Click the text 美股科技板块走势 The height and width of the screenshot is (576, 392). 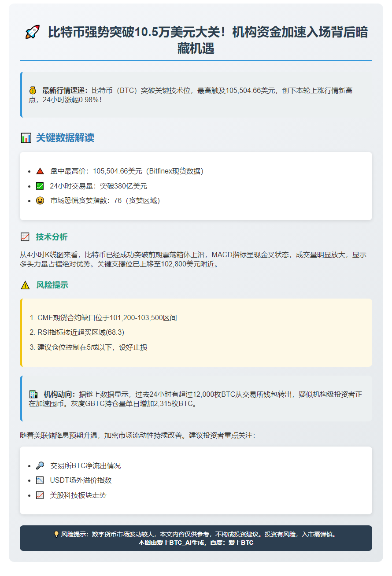[78, 495]
